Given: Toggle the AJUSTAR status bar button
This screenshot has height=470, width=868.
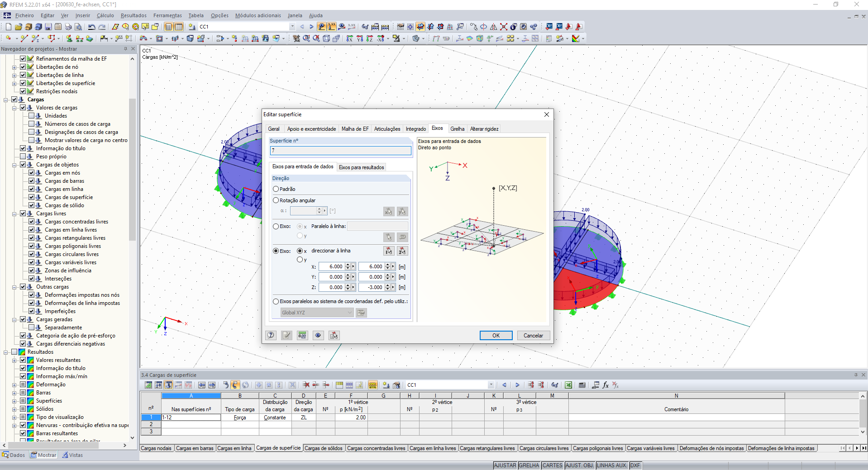Looking at the screenshot, I should click(x=505, y=465).
